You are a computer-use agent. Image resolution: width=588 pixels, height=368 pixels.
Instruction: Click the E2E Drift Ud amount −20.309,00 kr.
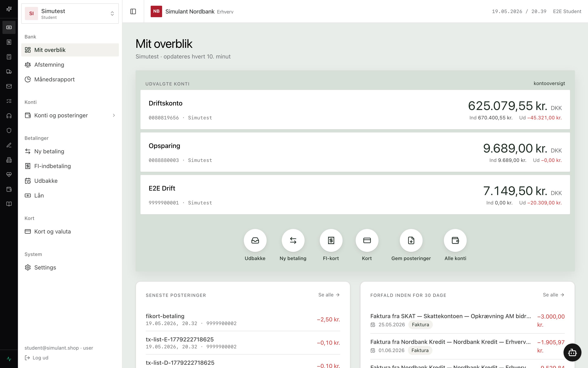(544, 203)
